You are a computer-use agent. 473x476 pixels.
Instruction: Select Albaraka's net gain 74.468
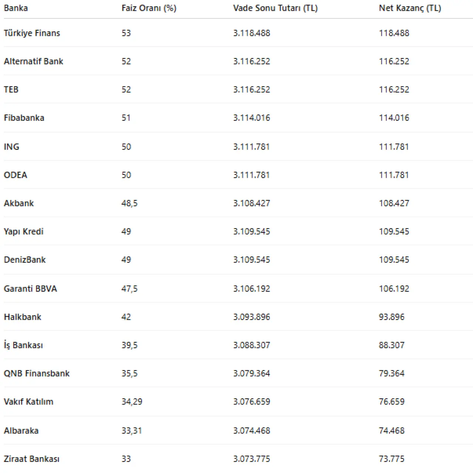click(391, 431)
